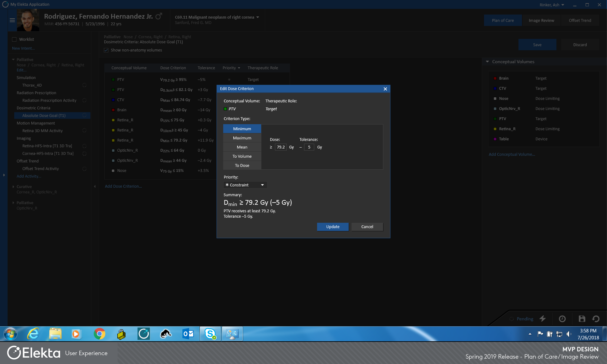Open Skype from the taskbar
Screen dimensions: 607x364
coord(210,334)
